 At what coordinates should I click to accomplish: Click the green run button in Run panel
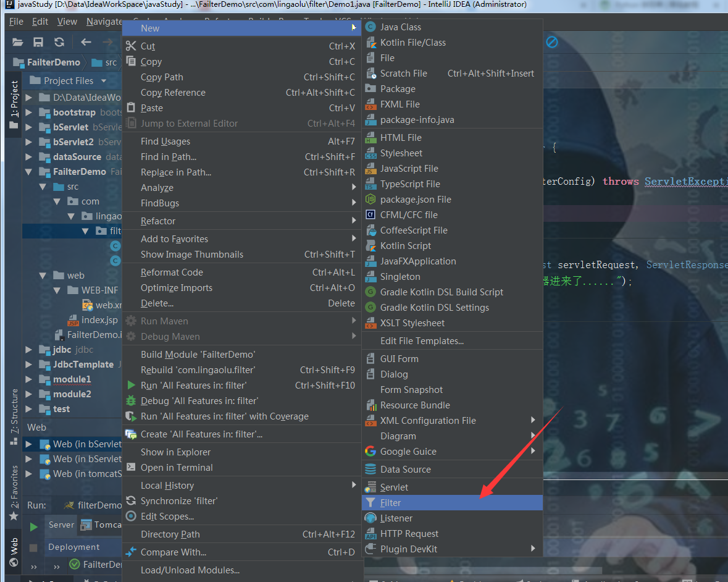click(33, 527)
